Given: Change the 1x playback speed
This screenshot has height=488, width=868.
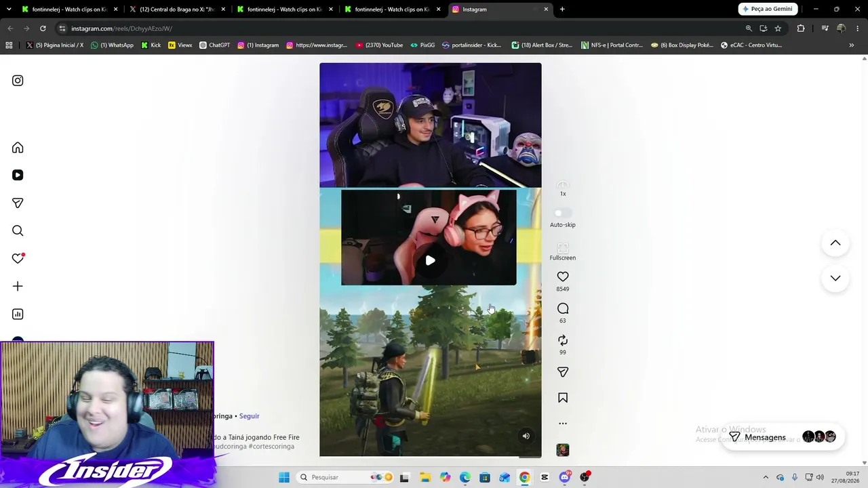Looking at the screenshot, I should (563, 188).
